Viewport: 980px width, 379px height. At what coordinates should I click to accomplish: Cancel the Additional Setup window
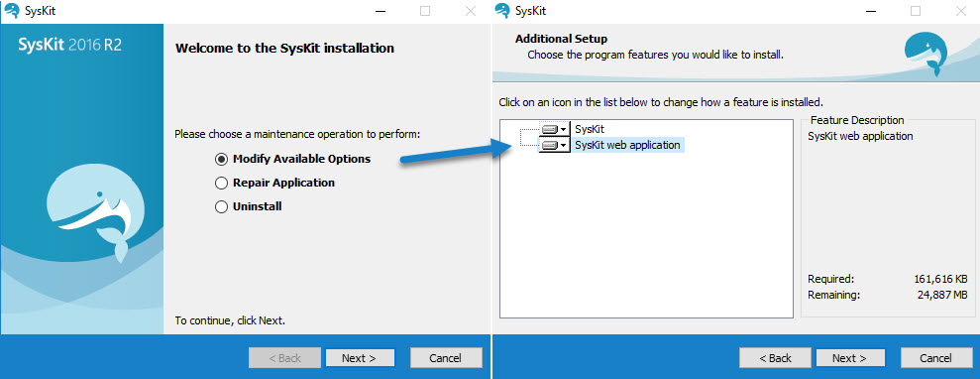[x=936, y=358]
